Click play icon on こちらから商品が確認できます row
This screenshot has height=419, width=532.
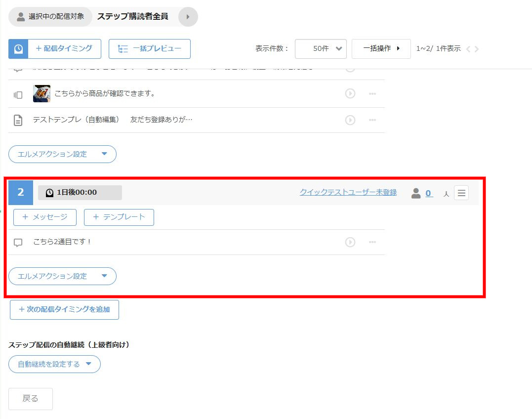point(350,93)
